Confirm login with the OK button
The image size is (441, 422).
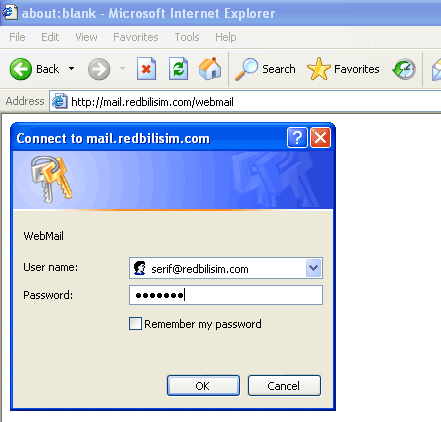click(x=203, y=386)
